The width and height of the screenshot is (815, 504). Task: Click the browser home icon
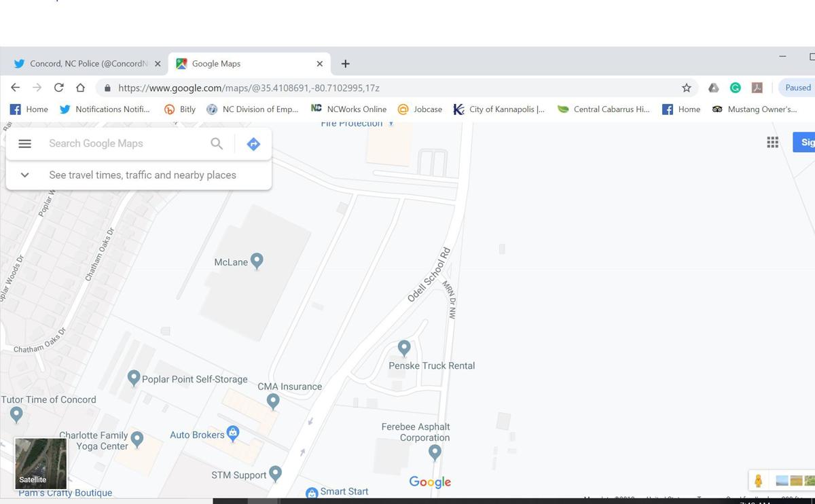(x=80, y=88)
